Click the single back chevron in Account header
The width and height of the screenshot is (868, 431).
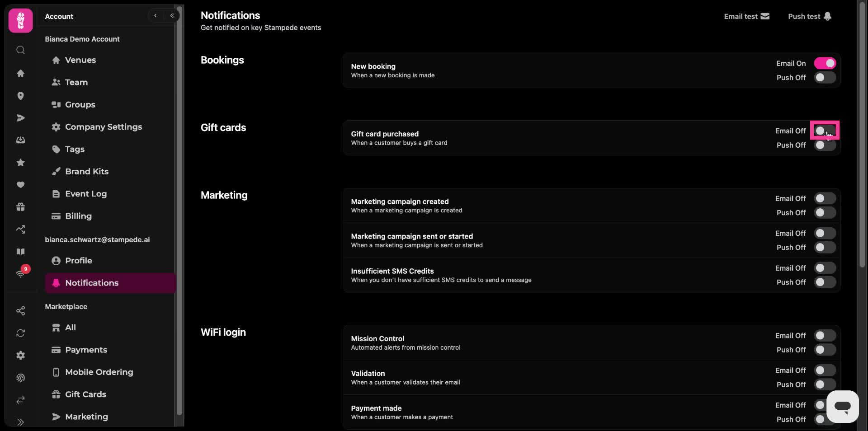[x=155, y=16]
